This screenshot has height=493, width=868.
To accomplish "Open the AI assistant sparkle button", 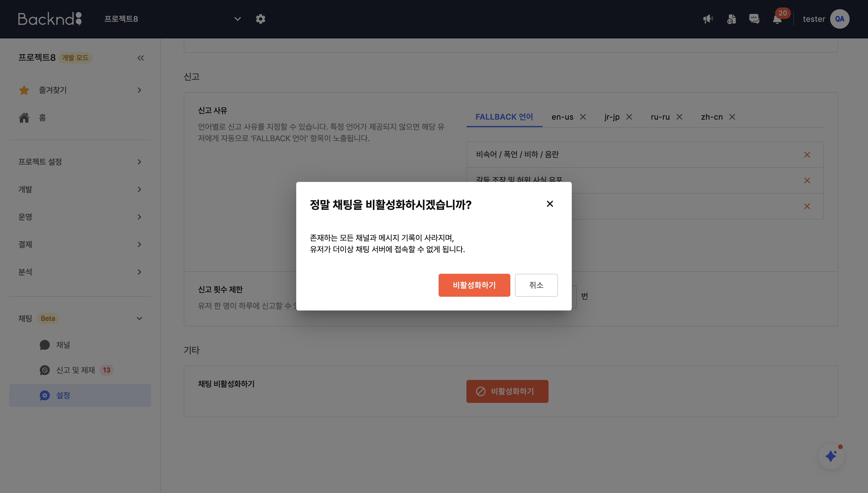I will pyautogui.click(x=831, y=456).
